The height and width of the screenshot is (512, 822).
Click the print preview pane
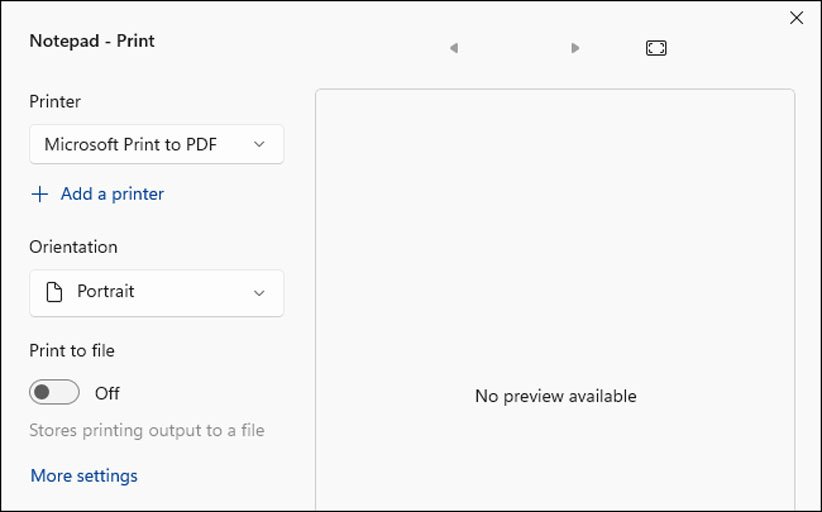555,250
